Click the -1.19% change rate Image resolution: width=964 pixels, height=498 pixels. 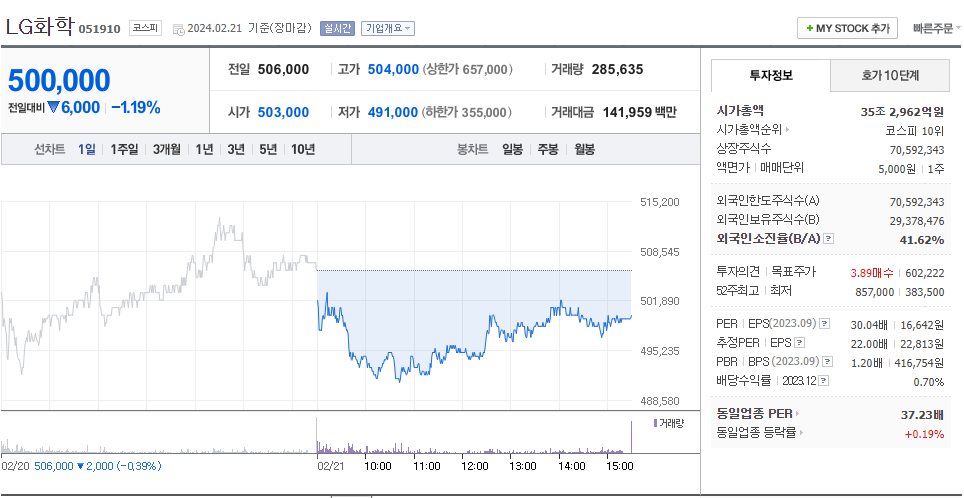tap(136, 108)
